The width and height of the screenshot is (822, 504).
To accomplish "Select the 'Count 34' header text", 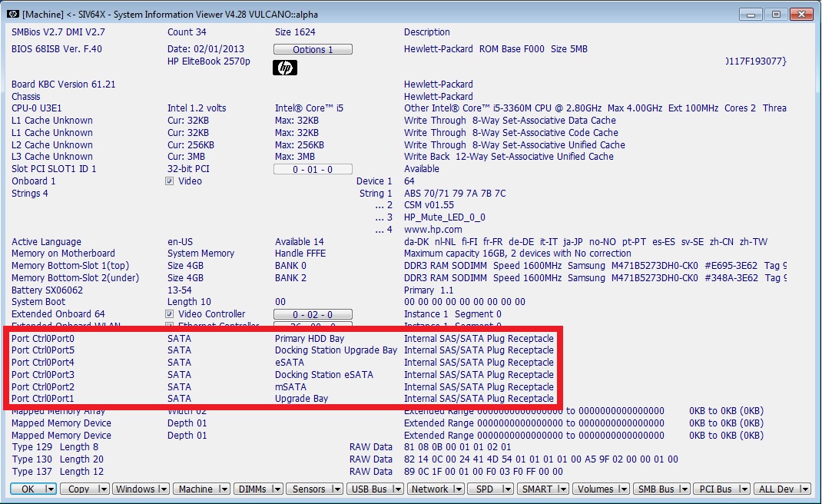I will 187,32.
